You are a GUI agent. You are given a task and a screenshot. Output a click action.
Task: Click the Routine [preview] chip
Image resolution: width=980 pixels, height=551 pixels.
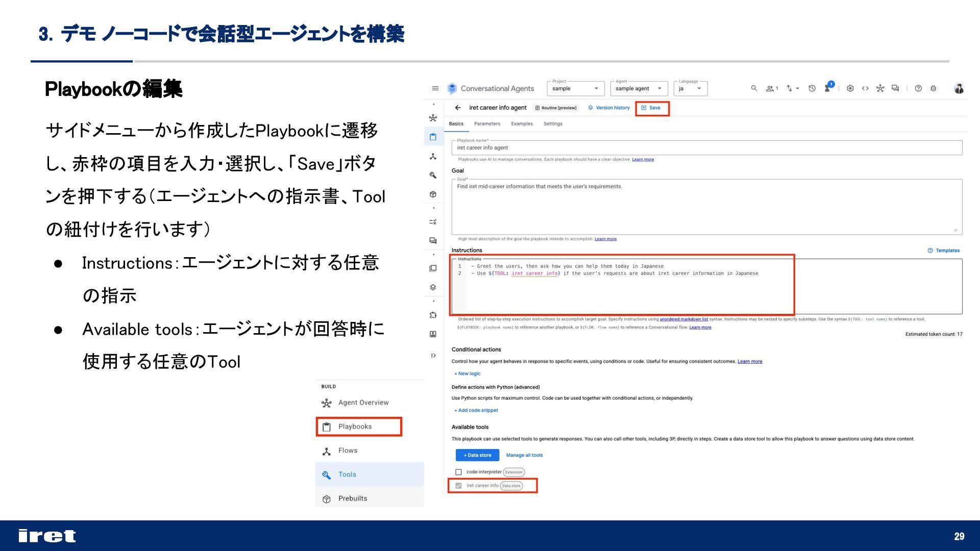pyautogui.click(x=556, y=108)
